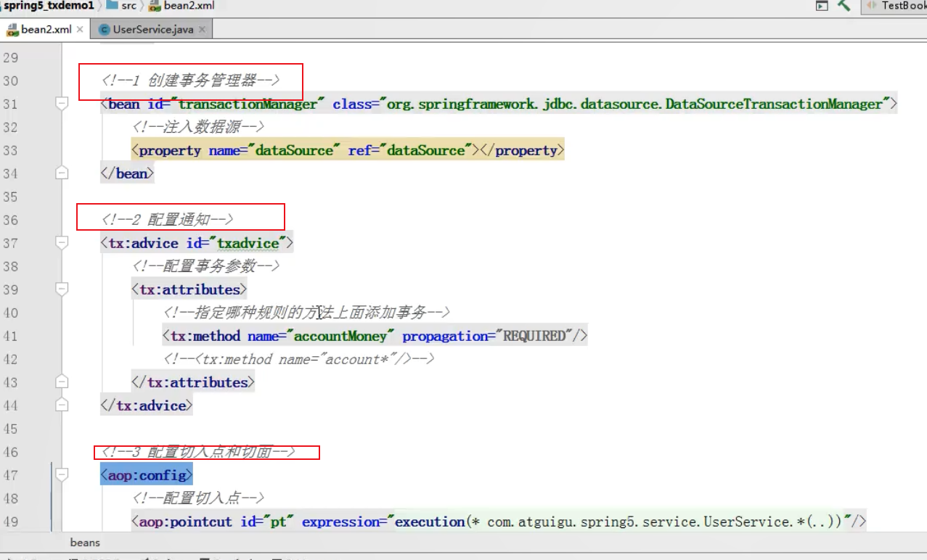This screenshot has width=927, height=560.
Task: Click the comment '3 配置切入点和切面'
Action: coord(198,452)
